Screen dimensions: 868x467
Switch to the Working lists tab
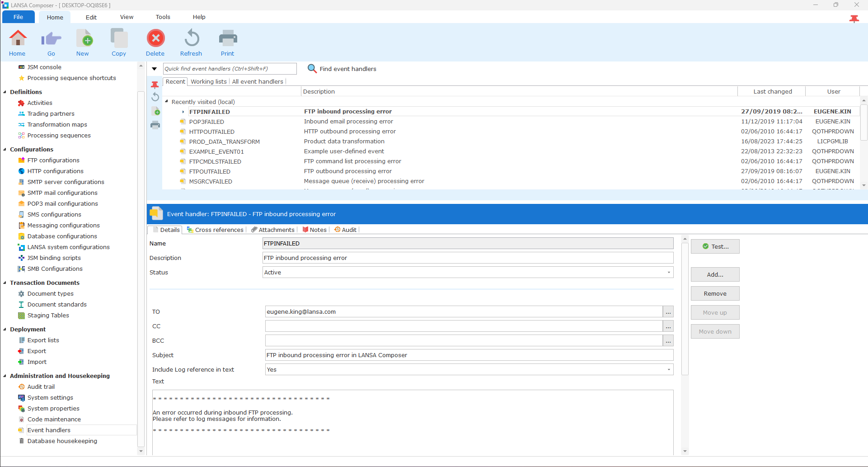coord(209,81)
